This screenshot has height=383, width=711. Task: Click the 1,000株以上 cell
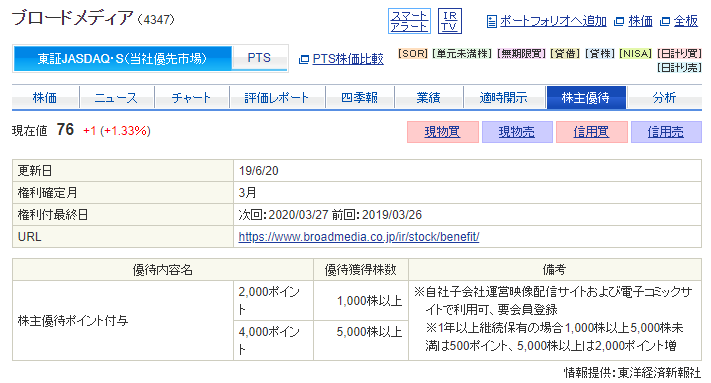(x=361, y=301)
